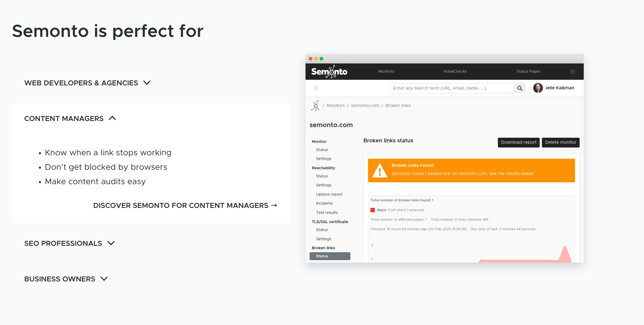Click the notification bell icon
This screenshot has width=644, height=325.
pos(316,88)
